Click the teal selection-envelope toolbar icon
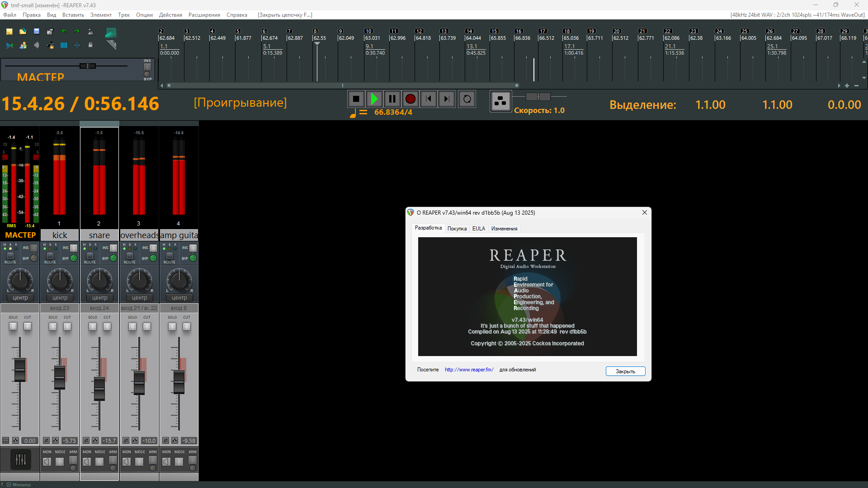The height and width of the screenshot is (488, 868). (111, 32)
